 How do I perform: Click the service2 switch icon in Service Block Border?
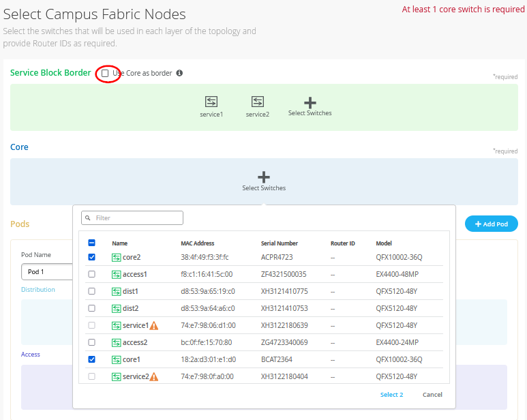click(x=257, y=102)
